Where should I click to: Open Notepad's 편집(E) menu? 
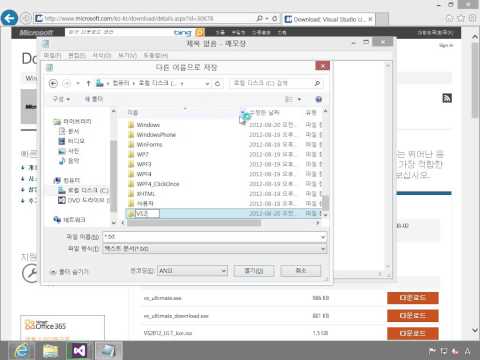(77, 56)
